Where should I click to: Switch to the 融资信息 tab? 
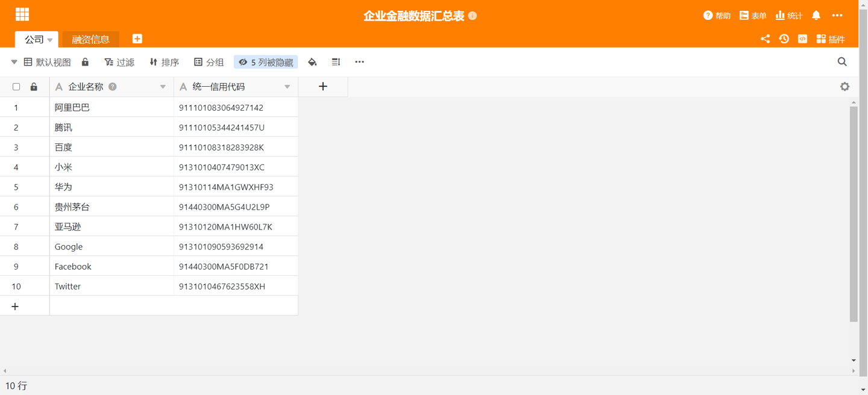90,39
